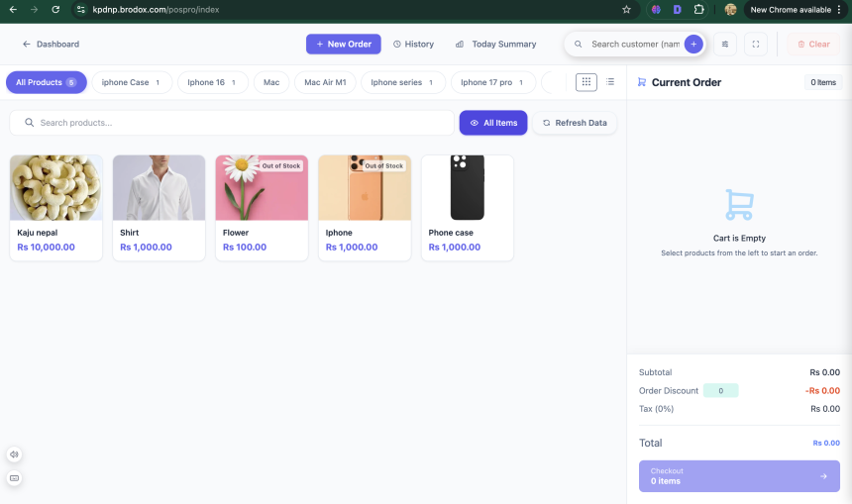Bookmark this page with the star icon
852x504 pixels.
point(626,9)
